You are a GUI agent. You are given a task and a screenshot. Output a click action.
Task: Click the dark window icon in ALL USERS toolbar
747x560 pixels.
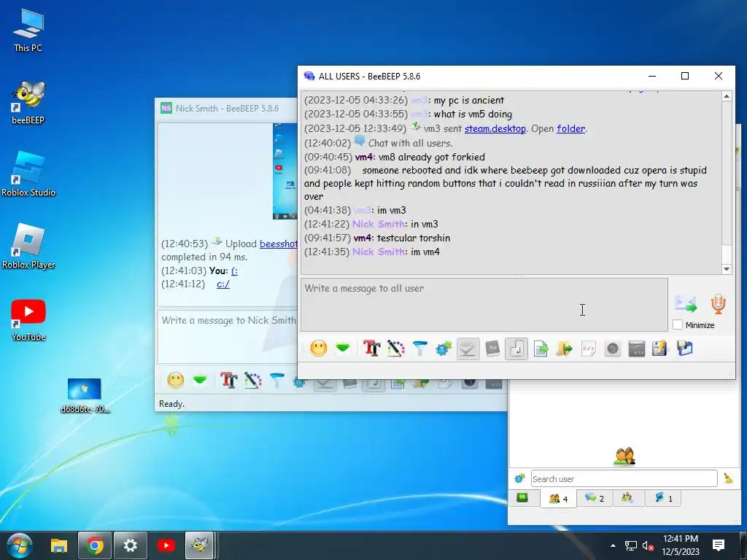pos(636,349)
